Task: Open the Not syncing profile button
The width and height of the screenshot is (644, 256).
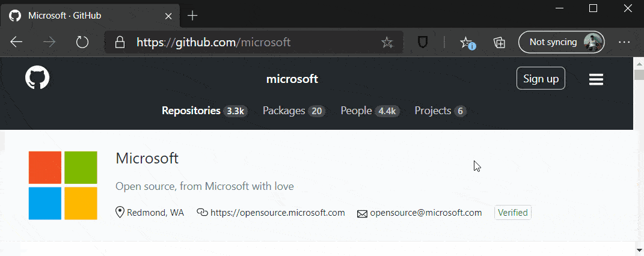Action: pyautogui.click(x=561, y=42)
